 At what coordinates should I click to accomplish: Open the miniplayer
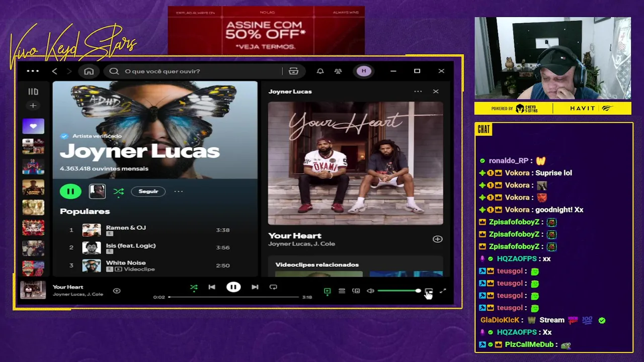tap(429, 291)
